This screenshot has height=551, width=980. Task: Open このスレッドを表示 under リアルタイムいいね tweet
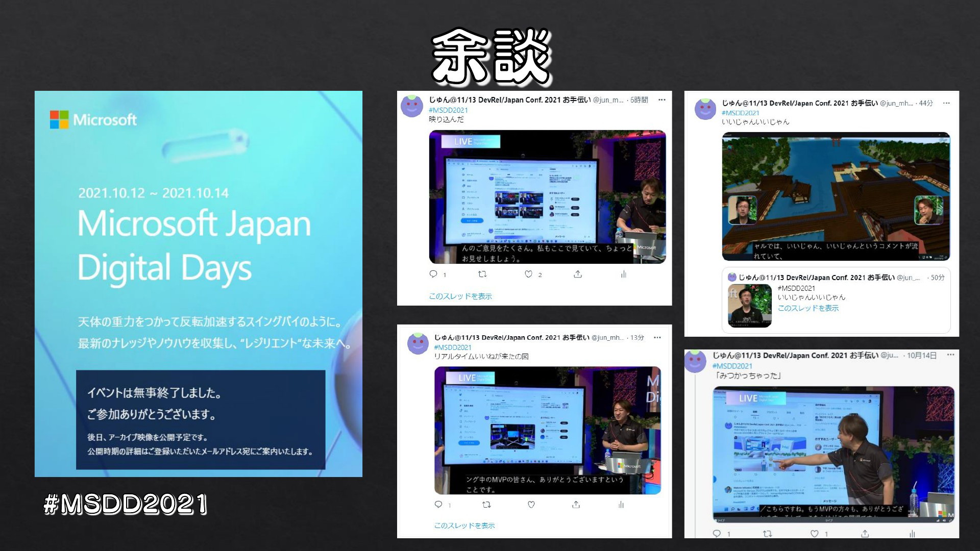click(x=464, y=525)
